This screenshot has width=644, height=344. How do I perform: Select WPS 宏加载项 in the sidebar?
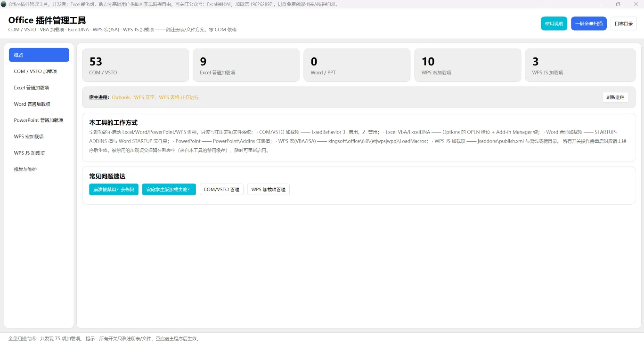tap(39, 136)
